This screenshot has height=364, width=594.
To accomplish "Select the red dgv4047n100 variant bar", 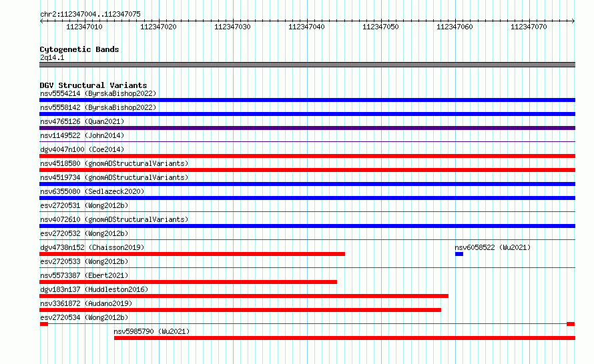I will [x=307, y=156].
